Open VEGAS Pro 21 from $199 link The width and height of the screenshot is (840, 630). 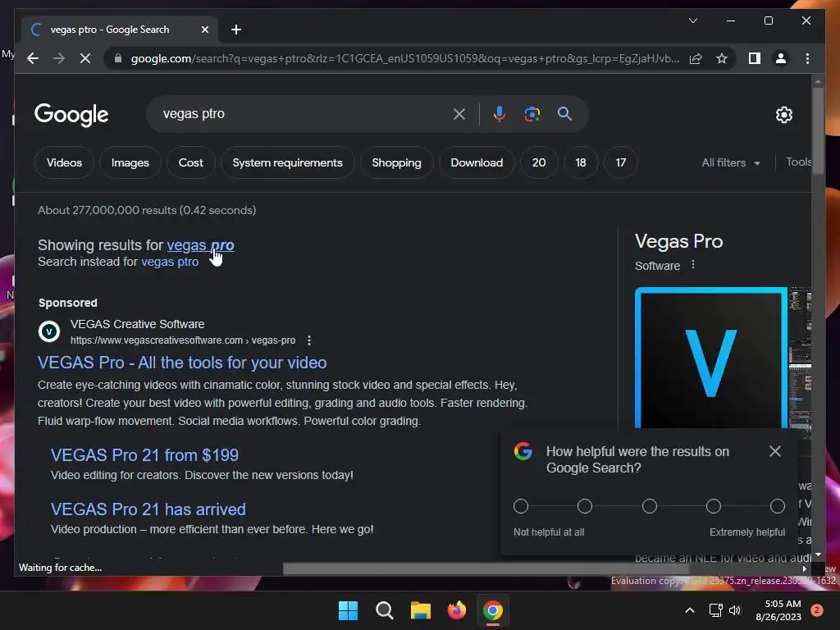[144, 455]
